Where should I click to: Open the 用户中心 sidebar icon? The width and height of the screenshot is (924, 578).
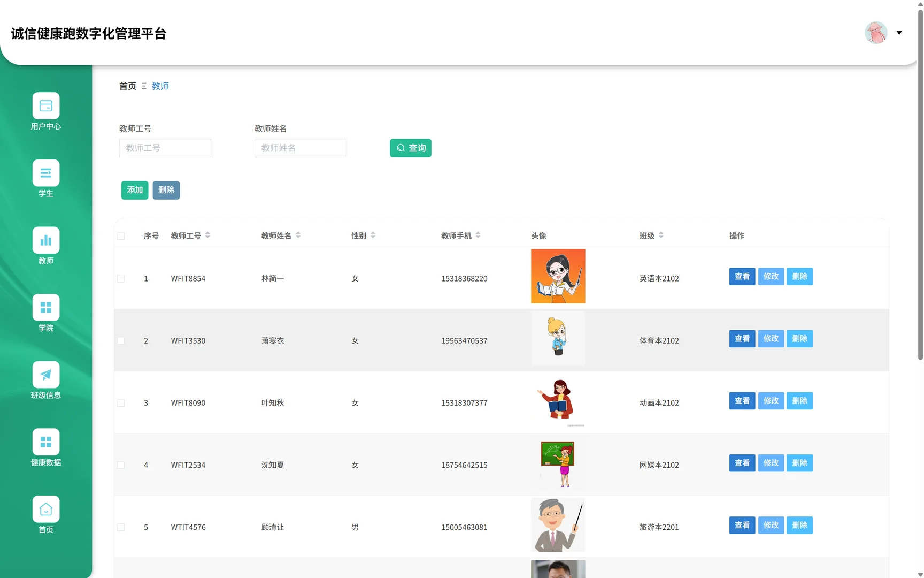pyautogui.click(x=46, y=106)
